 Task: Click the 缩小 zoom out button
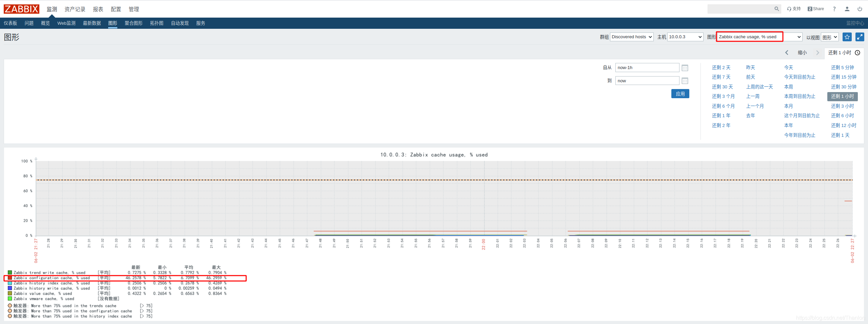pos(802,52)
